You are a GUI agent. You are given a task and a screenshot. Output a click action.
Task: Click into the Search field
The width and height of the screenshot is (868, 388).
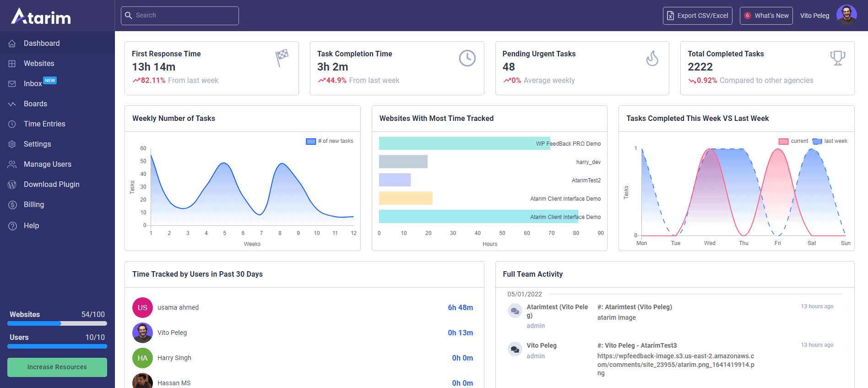[x=180, y=16]
